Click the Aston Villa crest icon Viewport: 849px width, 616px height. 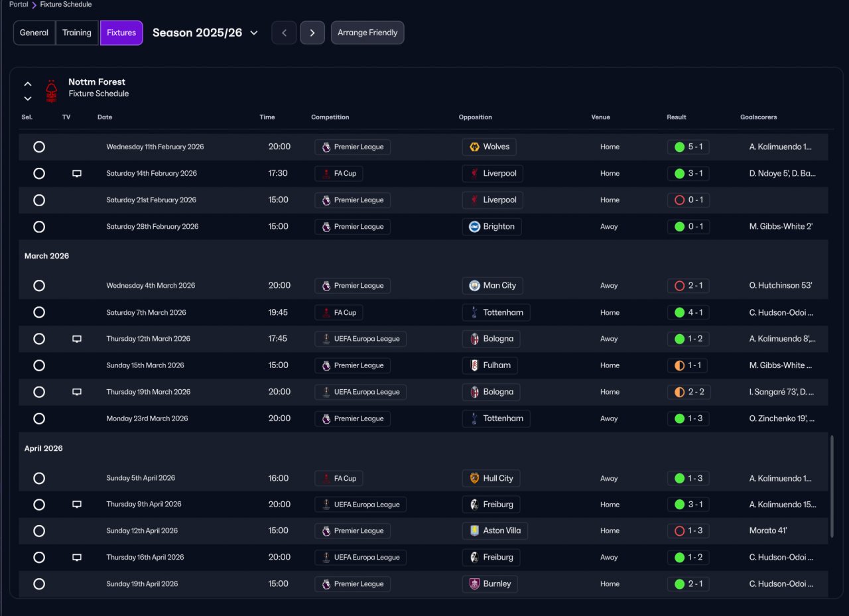(x=474, y=531)
